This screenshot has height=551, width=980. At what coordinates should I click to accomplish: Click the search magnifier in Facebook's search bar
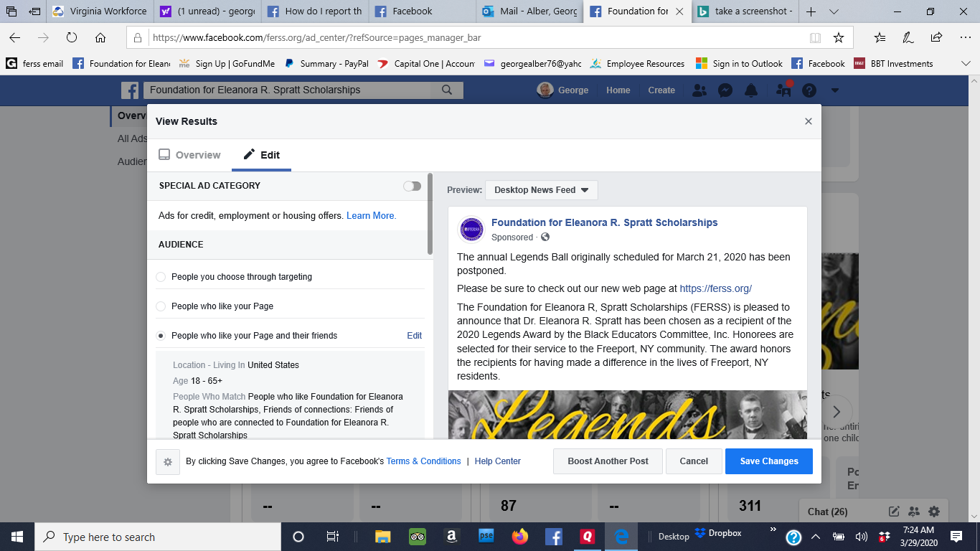click(447, 90)
